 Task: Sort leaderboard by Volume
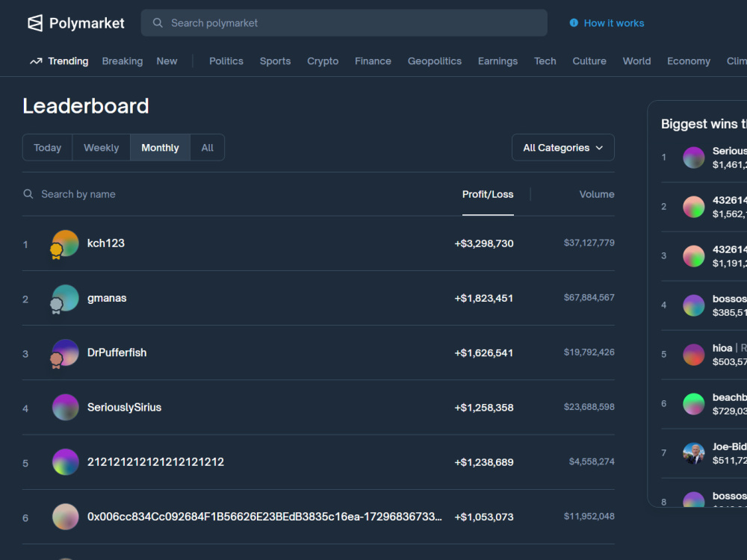[596, 194]
